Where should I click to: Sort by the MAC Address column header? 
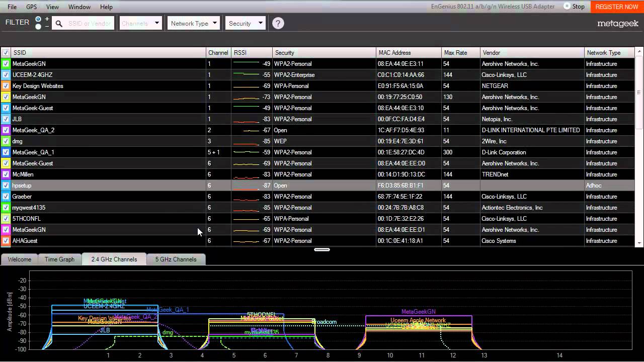409,52
